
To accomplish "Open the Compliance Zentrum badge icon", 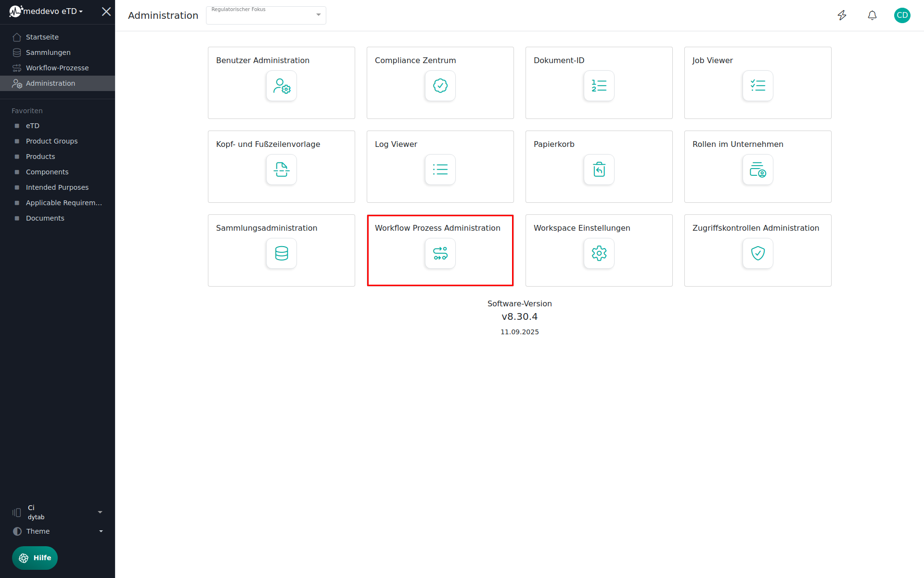I will 440,86.
